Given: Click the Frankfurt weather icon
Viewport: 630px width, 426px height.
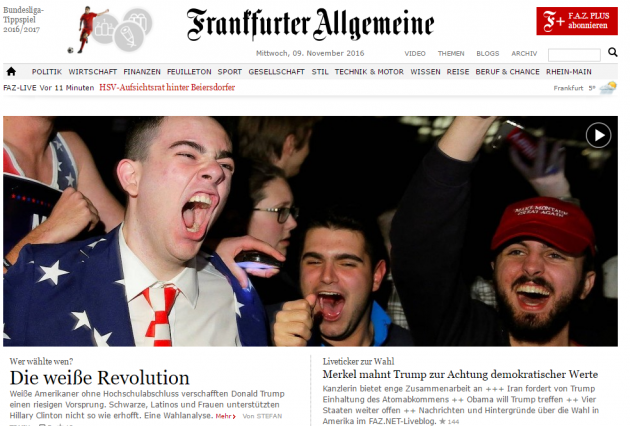Looking at the screenshot, I should pos(608,87).
